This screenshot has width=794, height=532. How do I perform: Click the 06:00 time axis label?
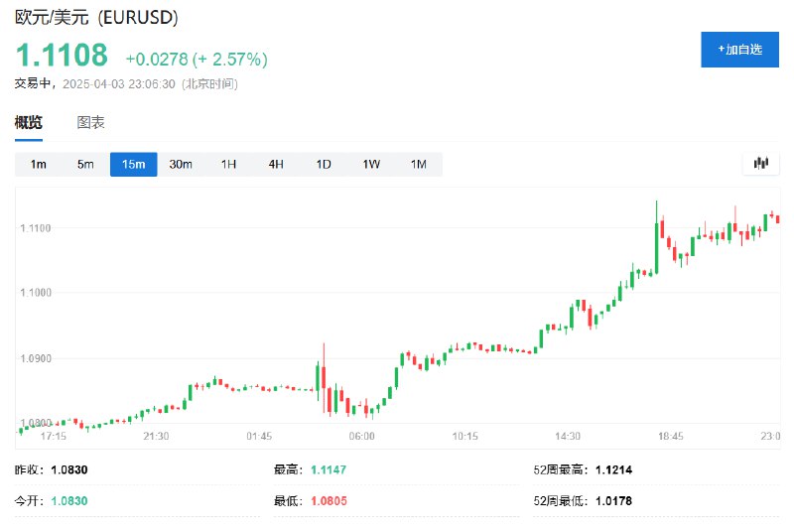pos(361,437)
